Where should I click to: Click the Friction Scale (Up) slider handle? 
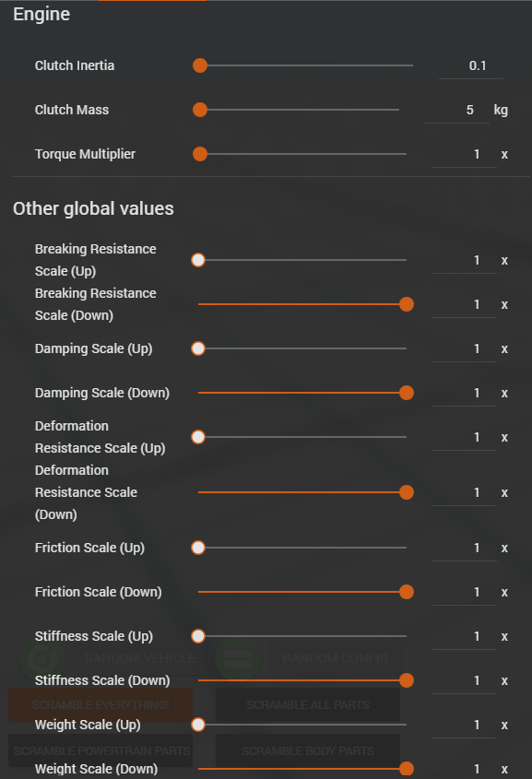(198, 548)
